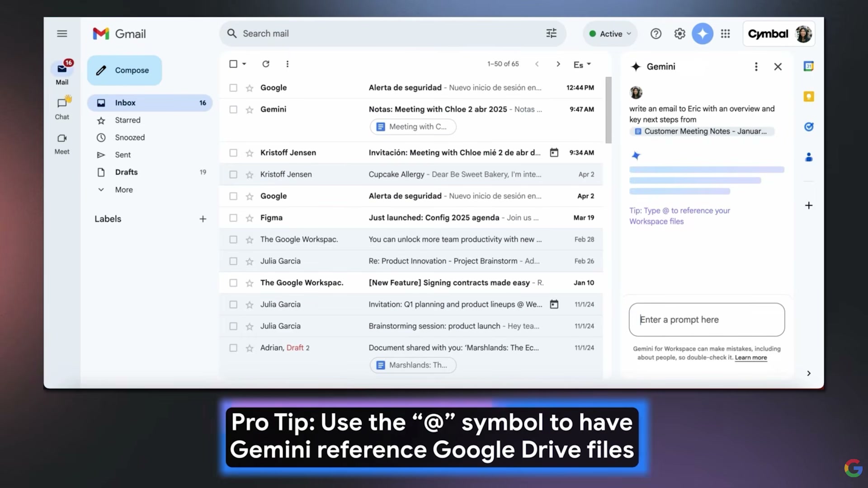
Task: Open the Support help icon
Action: point(656,34)
